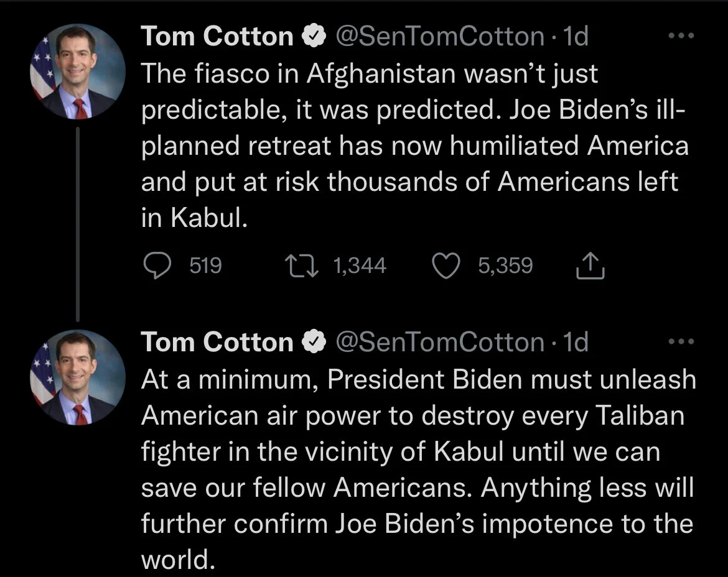Click the 1,344 retweet count
The height and width of the screenshot is (577, 728).
[360, 266]
